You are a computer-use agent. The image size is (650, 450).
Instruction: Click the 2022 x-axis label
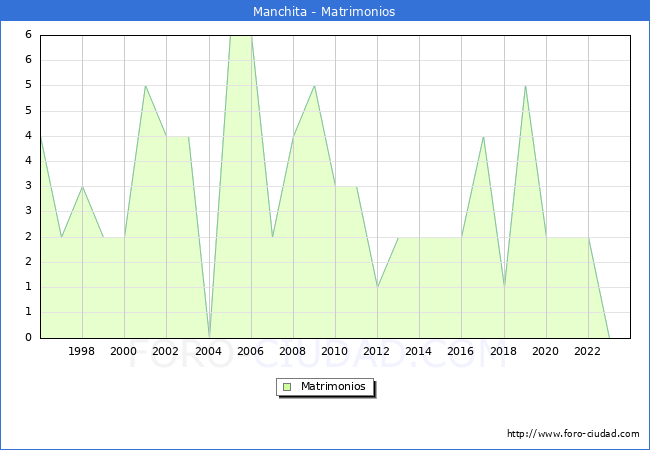(587, 351)
